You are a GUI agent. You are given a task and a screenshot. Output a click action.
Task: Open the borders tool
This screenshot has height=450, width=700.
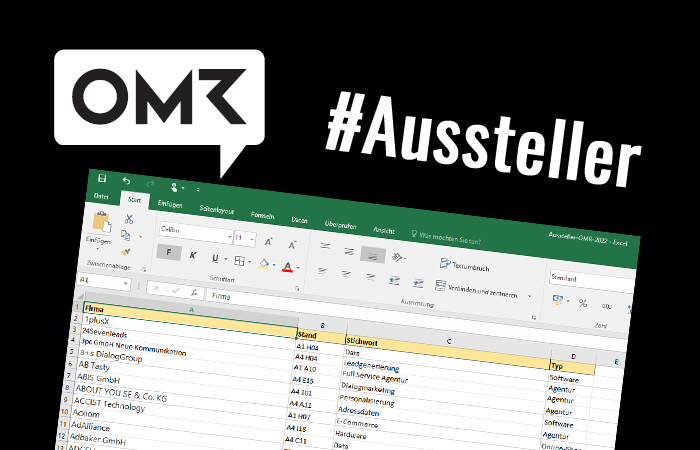240,261
